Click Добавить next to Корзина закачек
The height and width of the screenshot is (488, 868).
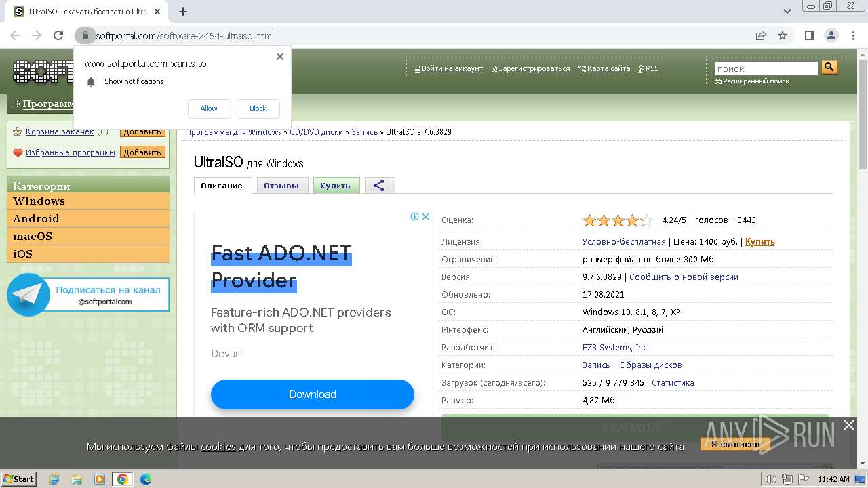point(142,131)
